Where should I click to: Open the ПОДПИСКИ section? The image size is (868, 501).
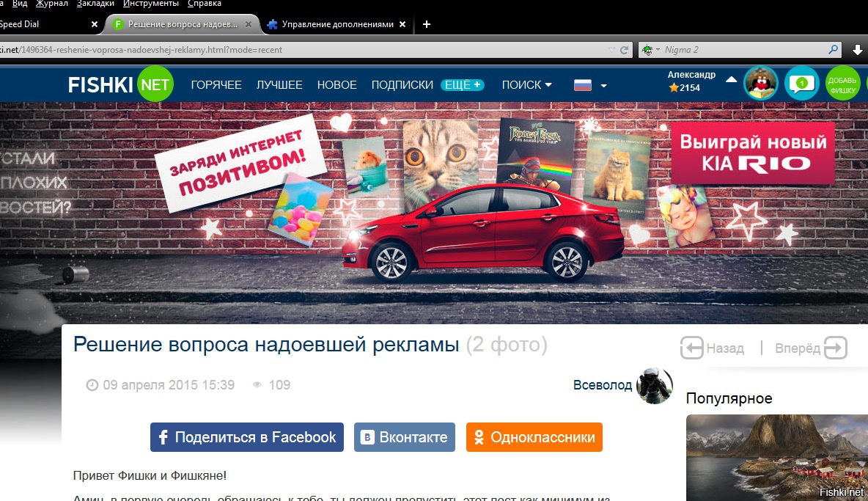coord(402,84)
